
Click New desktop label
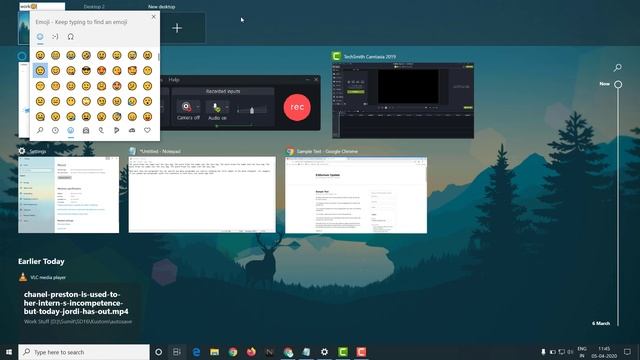162,7
